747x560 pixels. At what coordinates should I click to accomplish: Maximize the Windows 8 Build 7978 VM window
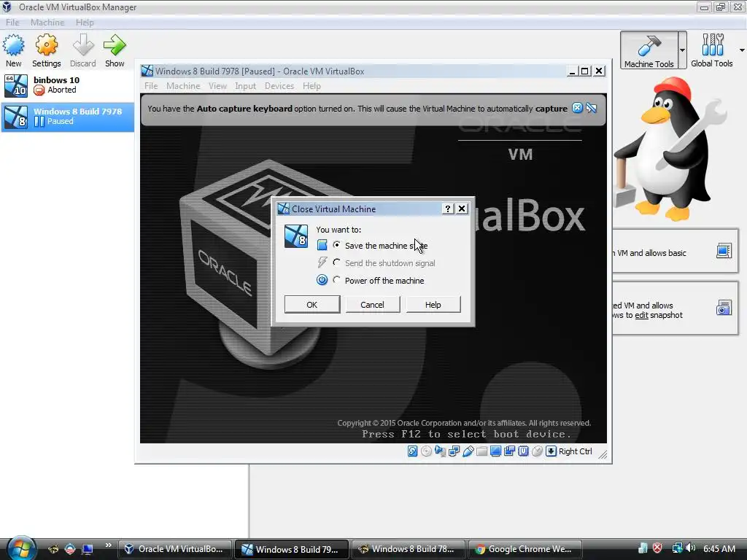click(584, 71)
